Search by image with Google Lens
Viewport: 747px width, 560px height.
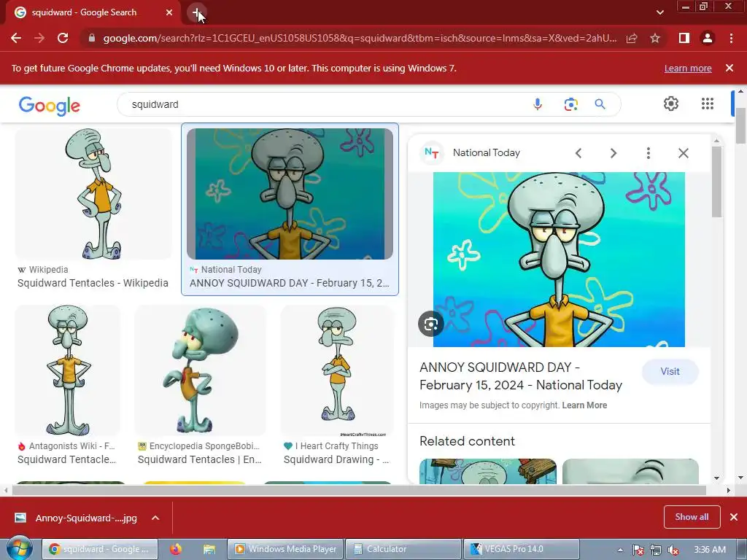tap(570, 104)
